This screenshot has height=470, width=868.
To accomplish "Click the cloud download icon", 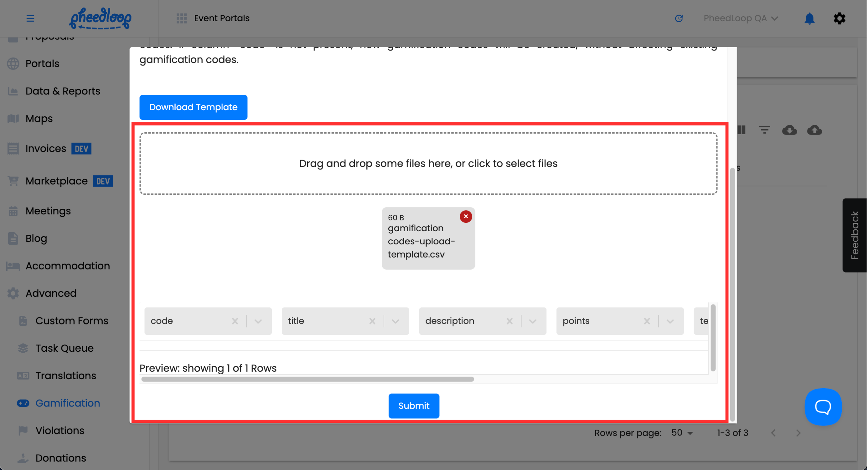I will click(789, 130).
